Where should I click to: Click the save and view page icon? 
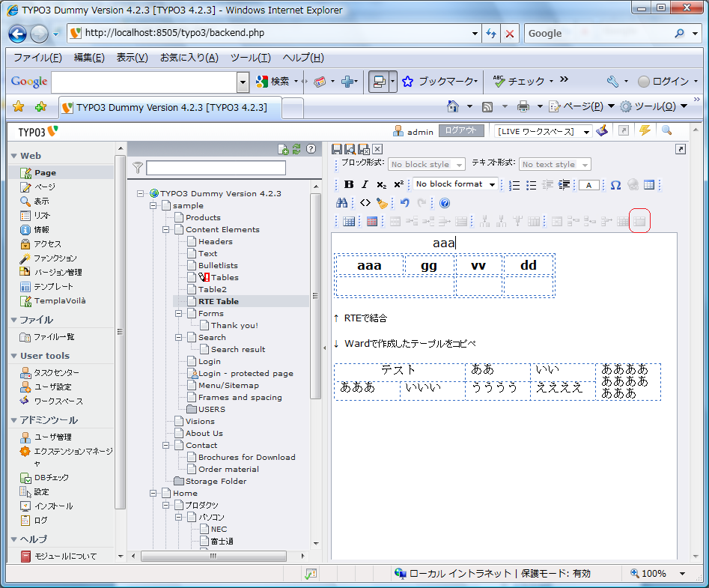pos(350,149)
